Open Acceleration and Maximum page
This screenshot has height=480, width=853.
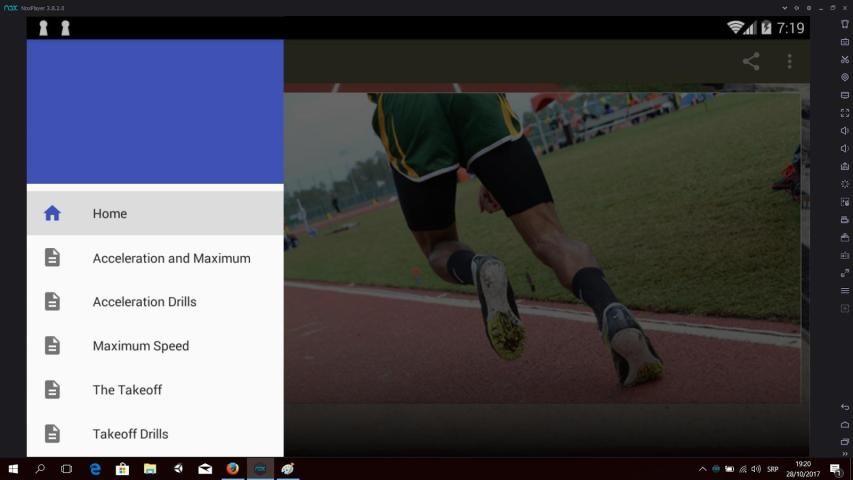[171, 258]
